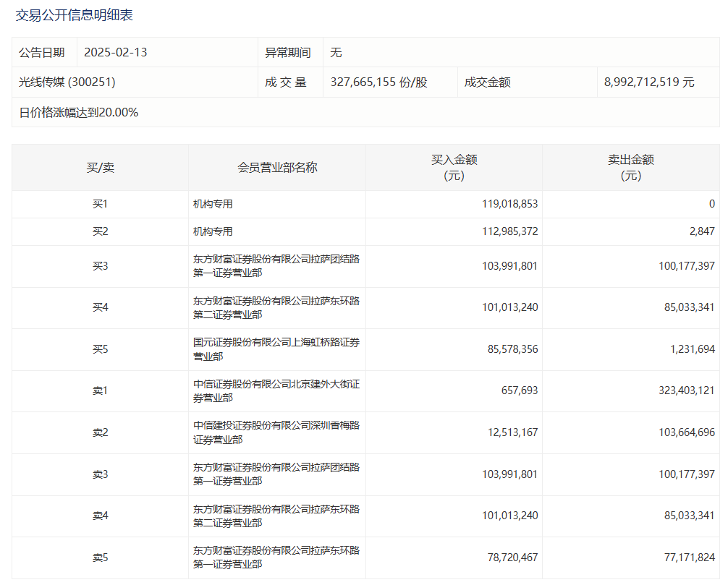Select the 买1 row label

pyautogui.click(x=100, y=205)
